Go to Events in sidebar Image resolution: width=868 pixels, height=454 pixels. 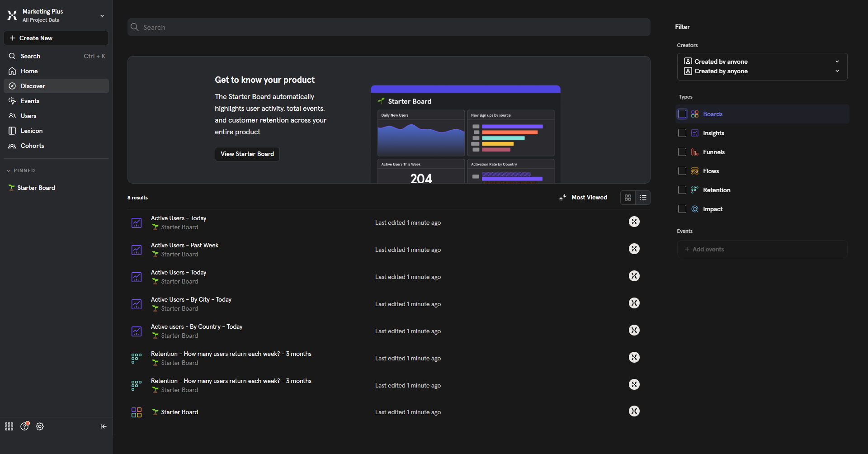30,101
